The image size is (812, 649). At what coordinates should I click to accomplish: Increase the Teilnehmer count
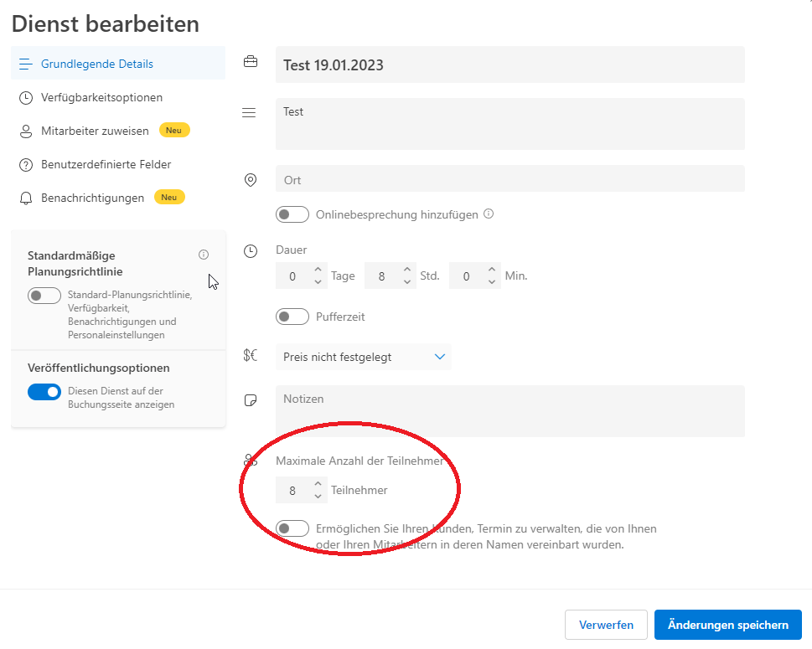pyautogui.click(x=318, y=484)
